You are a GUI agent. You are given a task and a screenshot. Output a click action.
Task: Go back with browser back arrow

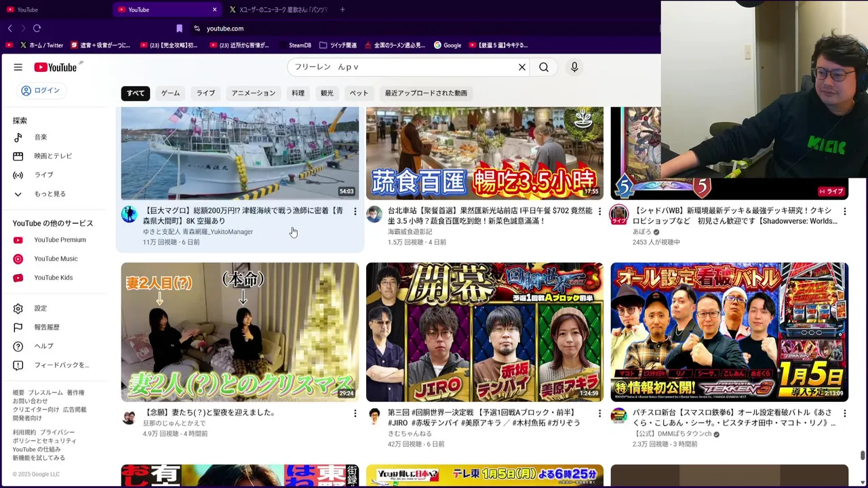(9, 28)
